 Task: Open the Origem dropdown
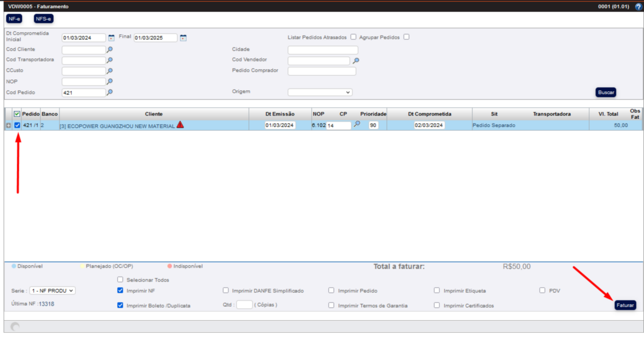coord(320,93)
